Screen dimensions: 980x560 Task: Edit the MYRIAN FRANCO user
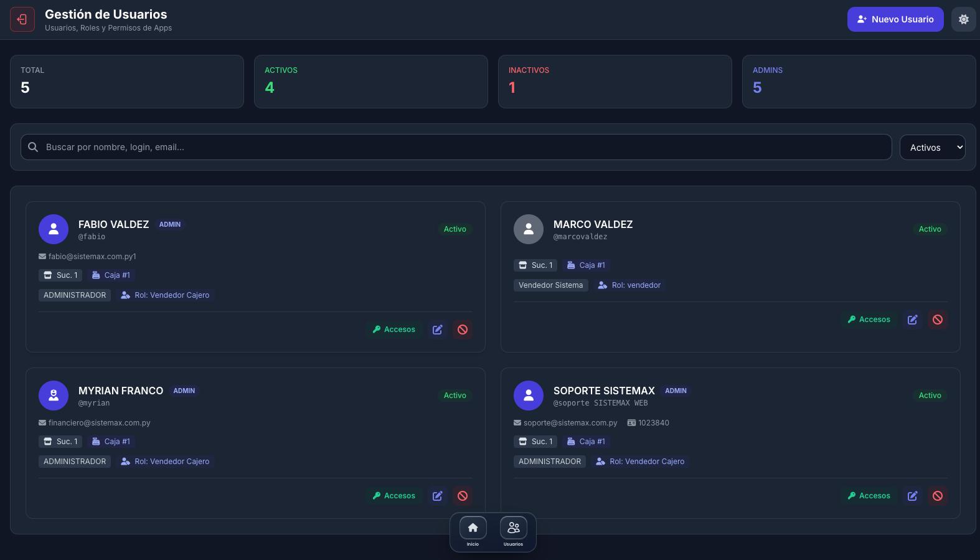[438, 496]
